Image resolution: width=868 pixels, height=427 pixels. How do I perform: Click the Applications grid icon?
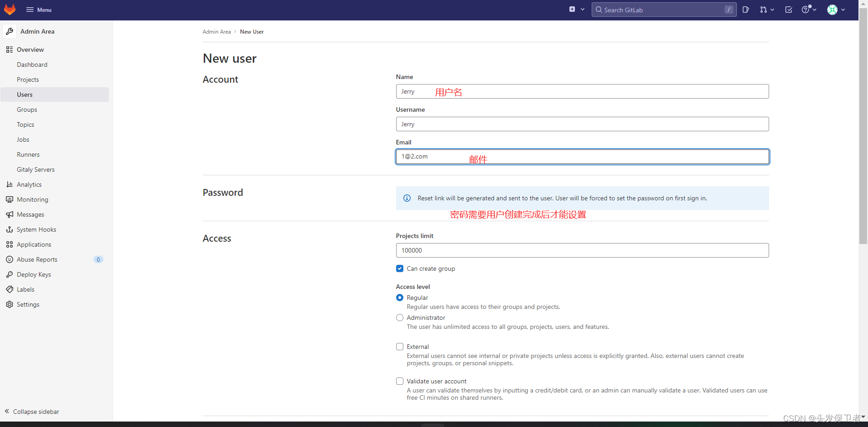tap(10, 244)
